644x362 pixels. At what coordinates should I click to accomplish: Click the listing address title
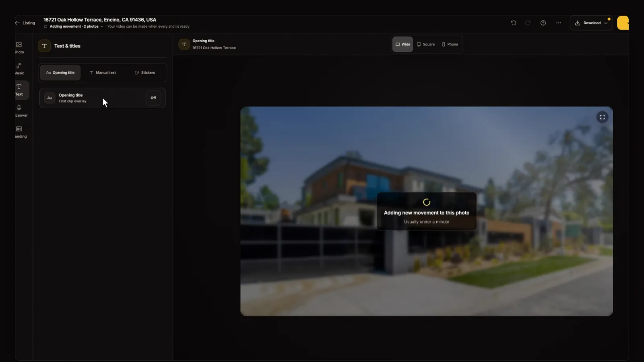(100, 20)
